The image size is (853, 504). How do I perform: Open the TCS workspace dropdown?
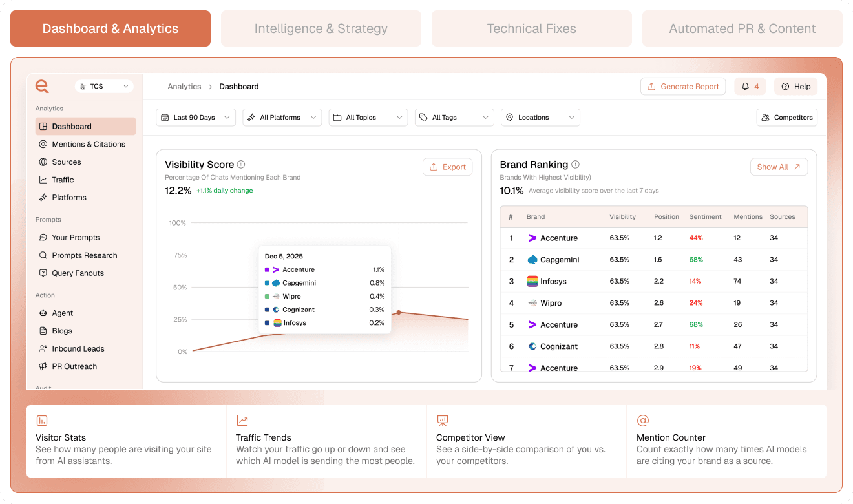click(104, 86)
